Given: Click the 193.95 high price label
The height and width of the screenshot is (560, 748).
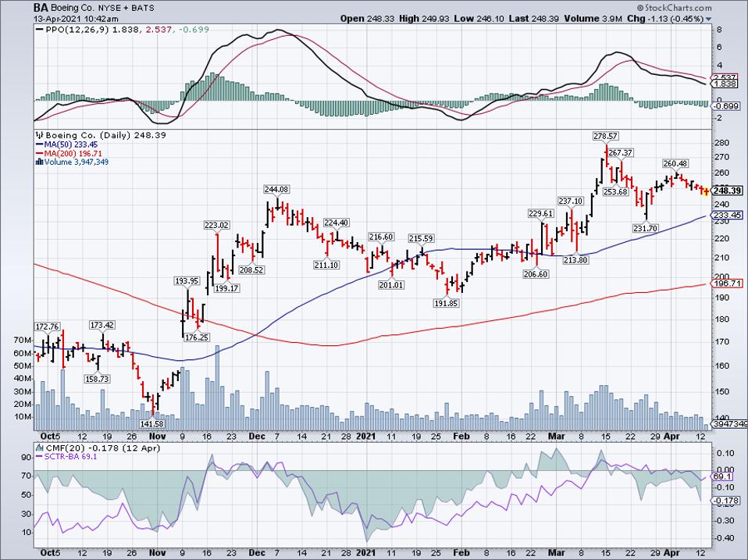Looking at the screenshot, I should tap(187, 281).
